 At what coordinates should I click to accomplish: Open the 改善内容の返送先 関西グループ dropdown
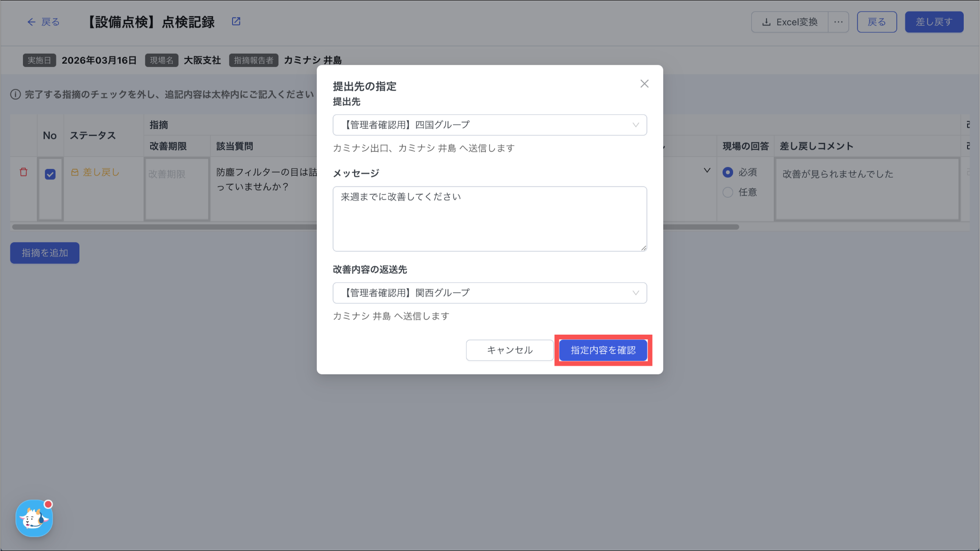(490, 293)
